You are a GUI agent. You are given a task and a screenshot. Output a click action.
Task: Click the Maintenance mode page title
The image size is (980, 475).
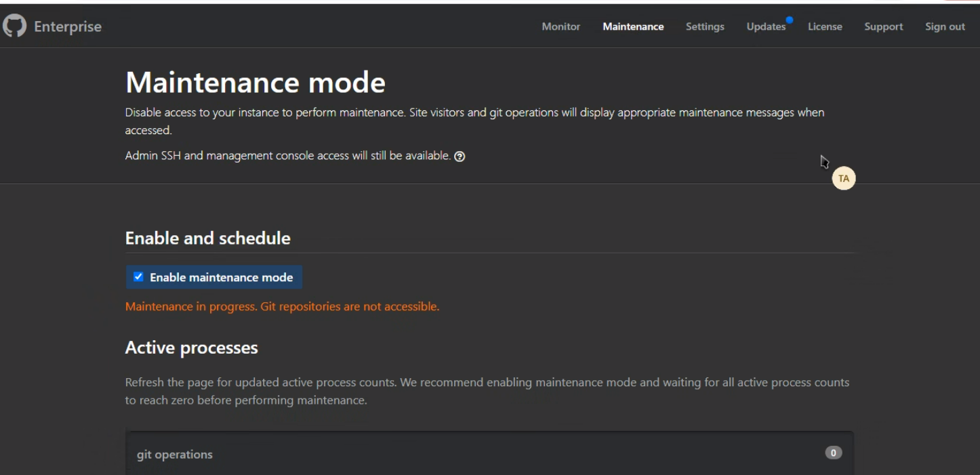click(256, 83)
